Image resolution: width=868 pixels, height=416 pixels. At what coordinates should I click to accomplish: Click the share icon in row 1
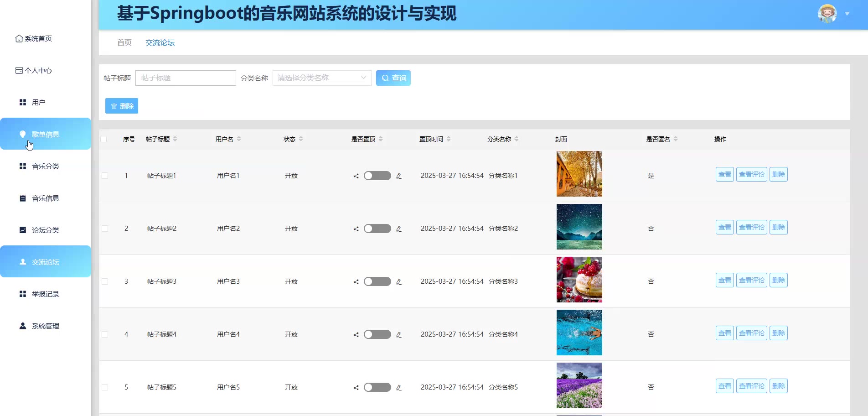(x=356, y=176)
